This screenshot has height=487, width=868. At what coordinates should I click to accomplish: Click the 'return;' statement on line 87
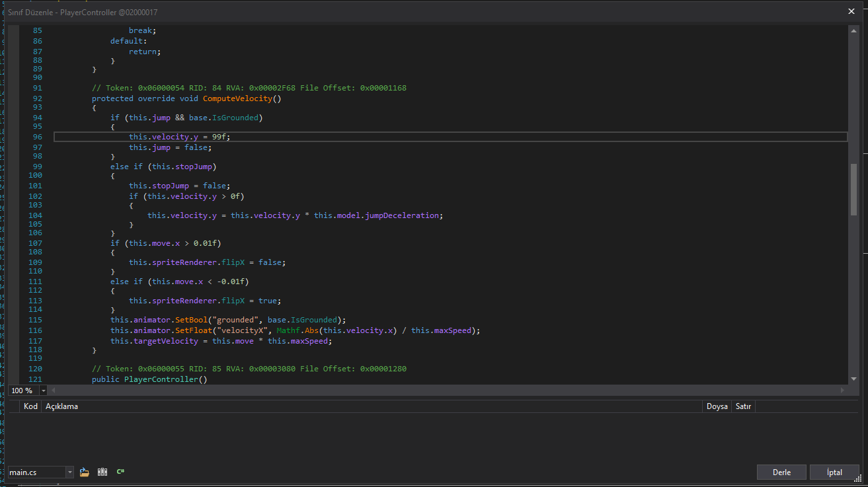click(x=145, y=52)
